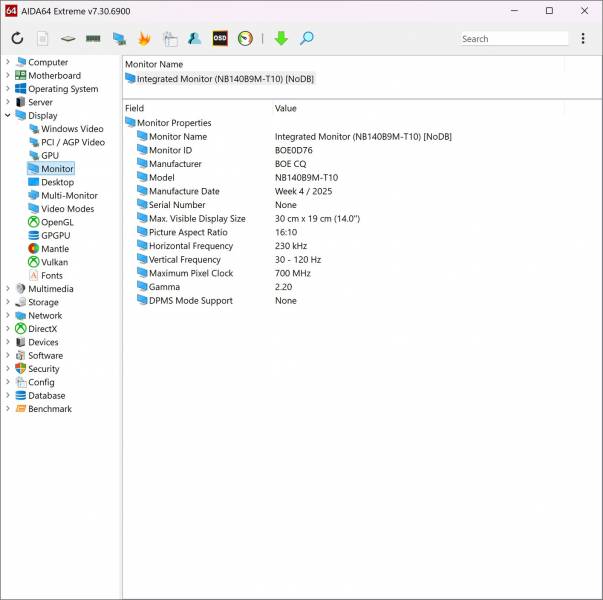Click the BOE0D76 value

pyautogui.click(x=293, y=150)
